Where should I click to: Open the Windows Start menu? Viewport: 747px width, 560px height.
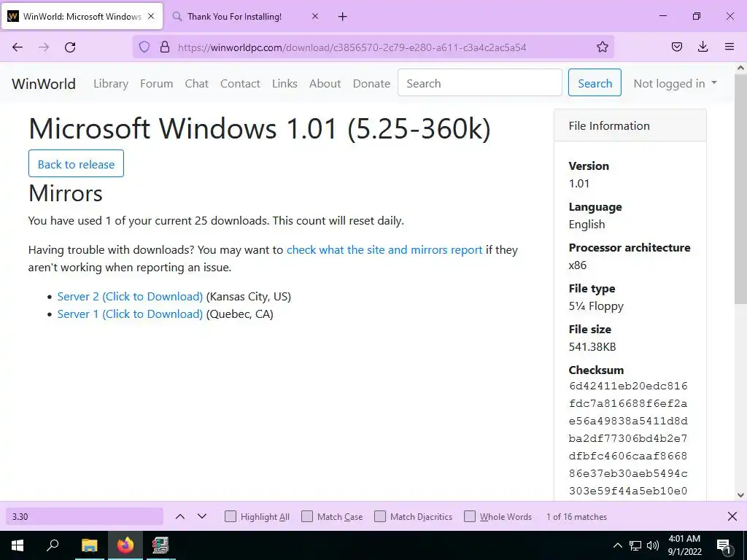(18, 545)
